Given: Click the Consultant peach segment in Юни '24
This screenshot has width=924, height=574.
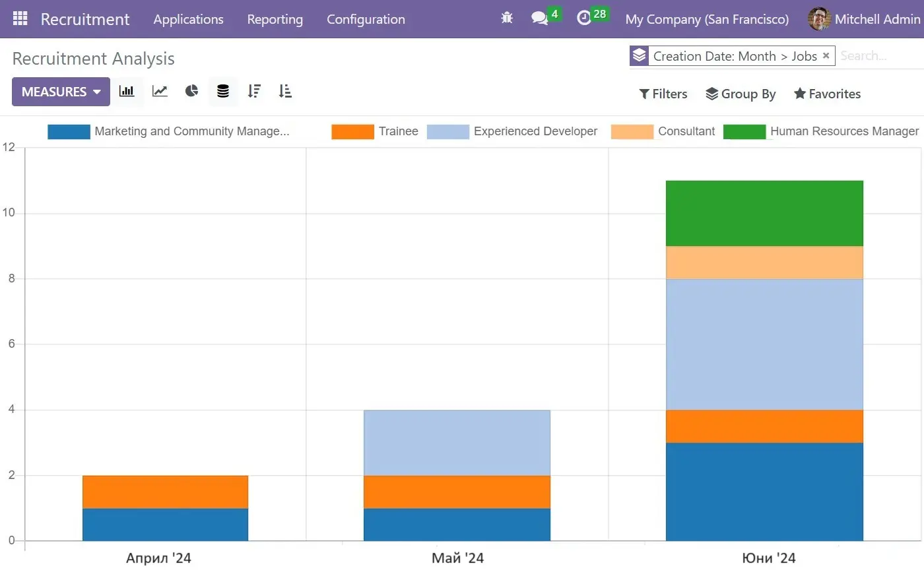Looking at the screenshot, I should (764, 263).
